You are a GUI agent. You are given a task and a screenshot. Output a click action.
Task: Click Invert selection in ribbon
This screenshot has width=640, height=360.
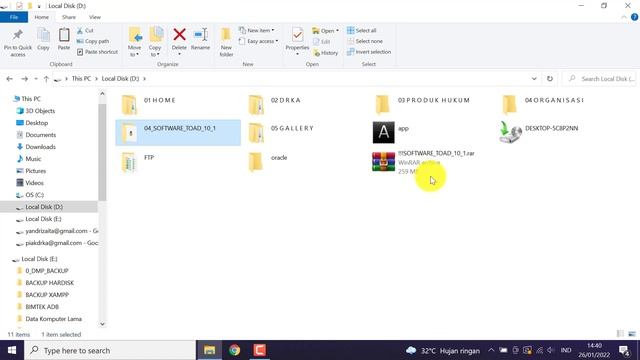[369, 52]
